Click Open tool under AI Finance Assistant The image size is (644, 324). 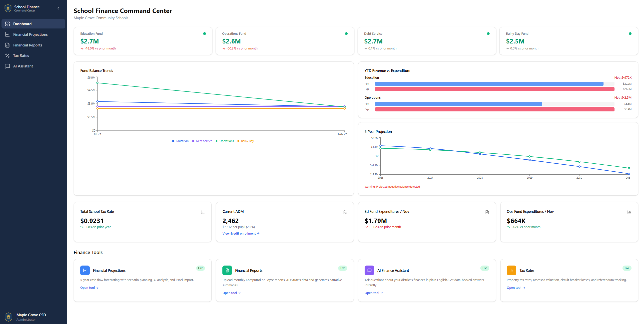coord(374,293)
